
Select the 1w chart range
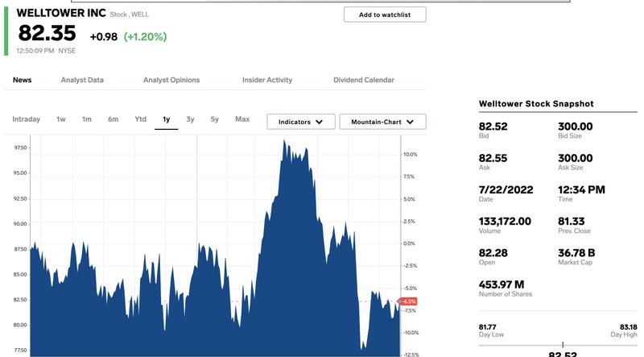[x=61, y=119]
